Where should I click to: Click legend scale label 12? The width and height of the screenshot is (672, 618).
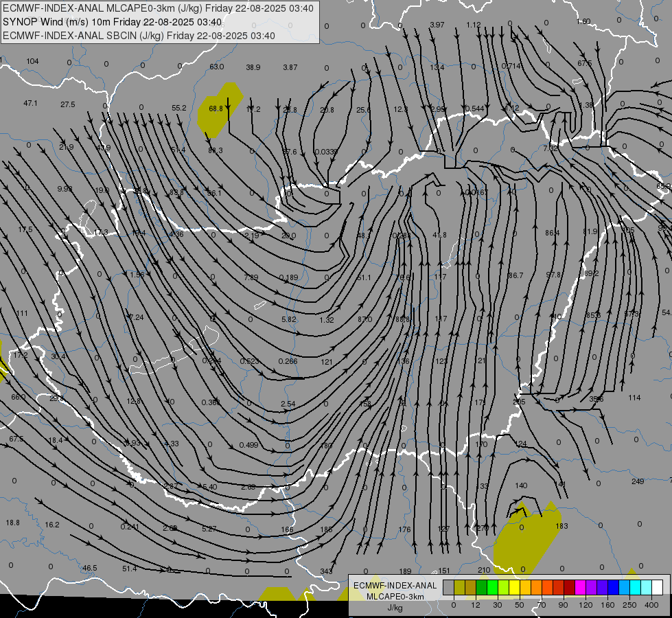475,605
